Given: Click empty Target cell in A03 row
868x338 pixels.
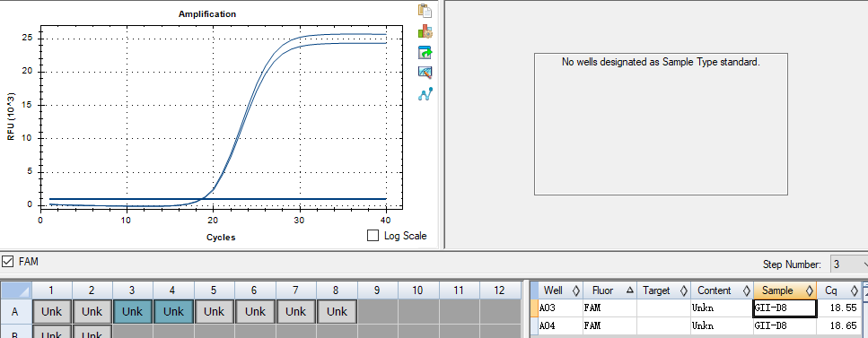Looking at the screenshot, I should pos(663,308).
